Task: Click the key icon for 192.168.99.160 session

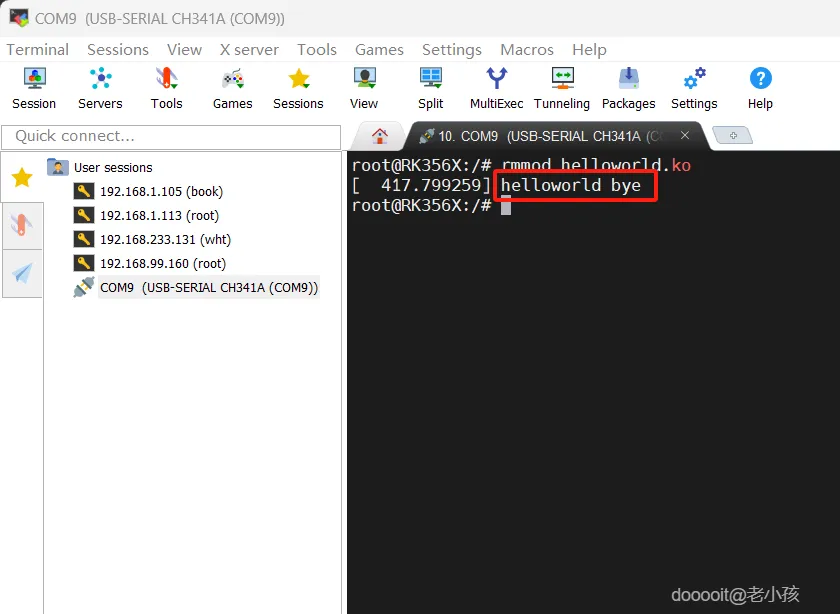Action: point(84,263)
